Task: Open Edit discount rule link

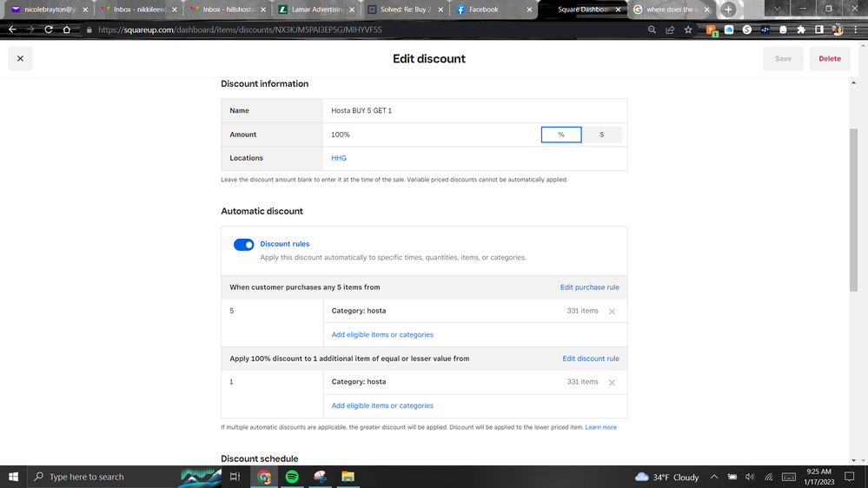Action: (590, 359)
